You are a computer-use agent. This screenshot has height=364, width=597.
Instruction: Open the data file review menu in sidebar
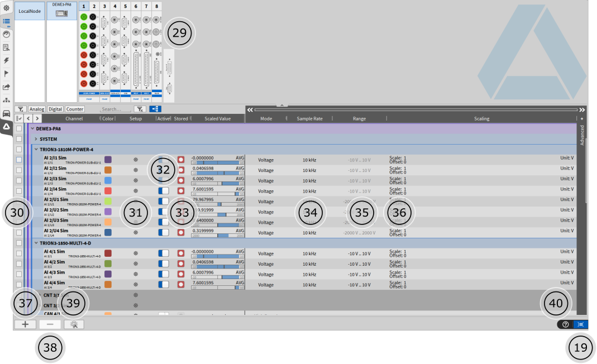(x=7, y=47)
